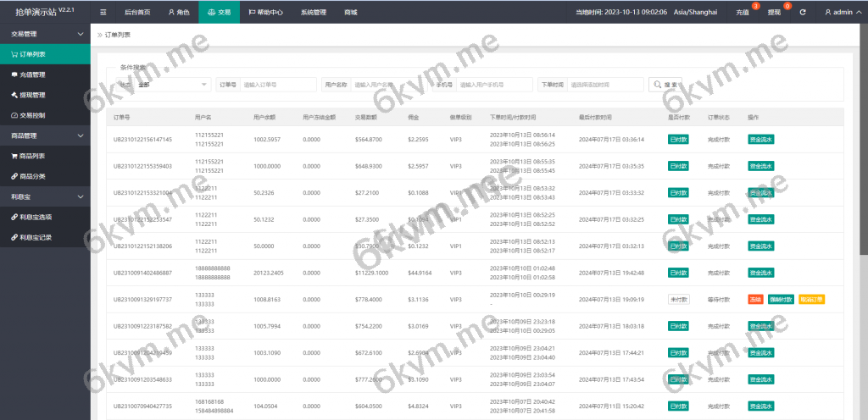Click the user balance 20123.2405
868x420 pixels.
click(x=269, y=273)
